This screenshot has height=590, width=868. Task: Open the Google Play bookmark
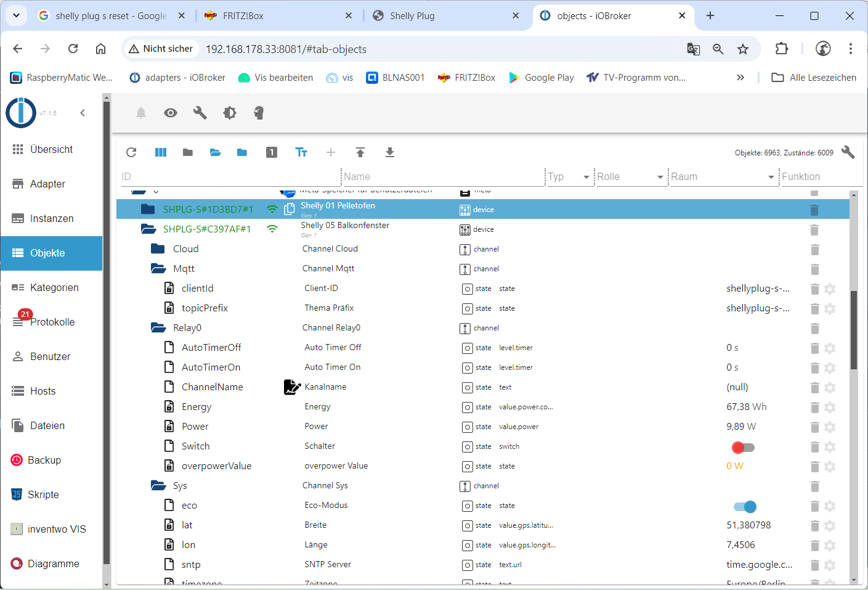(x=541, y=78)
